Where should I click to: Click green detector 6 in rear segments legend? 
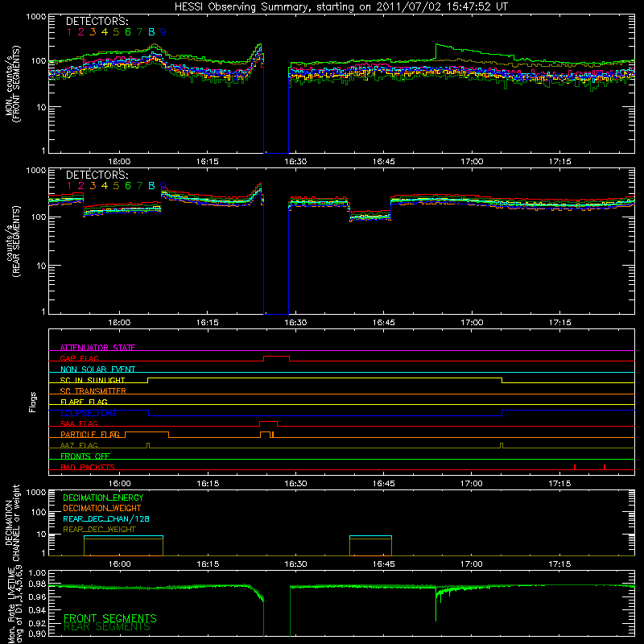coord(128,186)
